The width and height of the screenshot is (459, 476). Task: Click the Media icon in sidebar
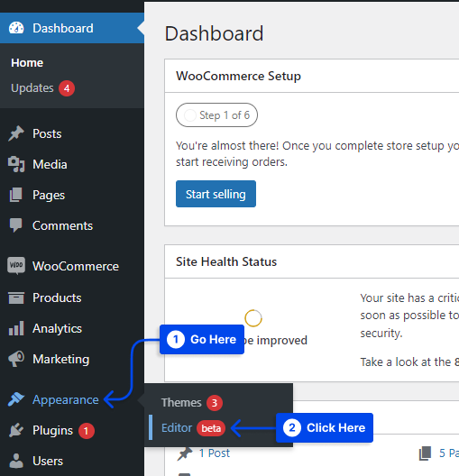tap(16, 164)
